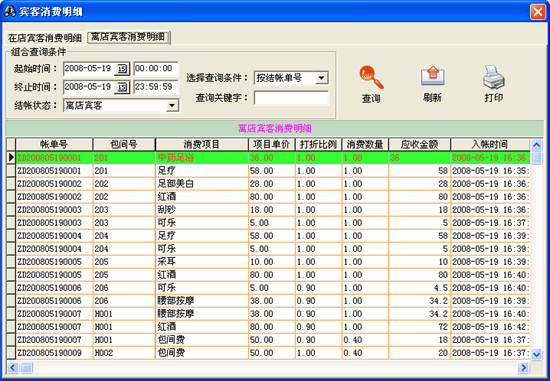The image size is (550, 381).
Task: Click the 消费数量 column header
Action: [365, 144]
